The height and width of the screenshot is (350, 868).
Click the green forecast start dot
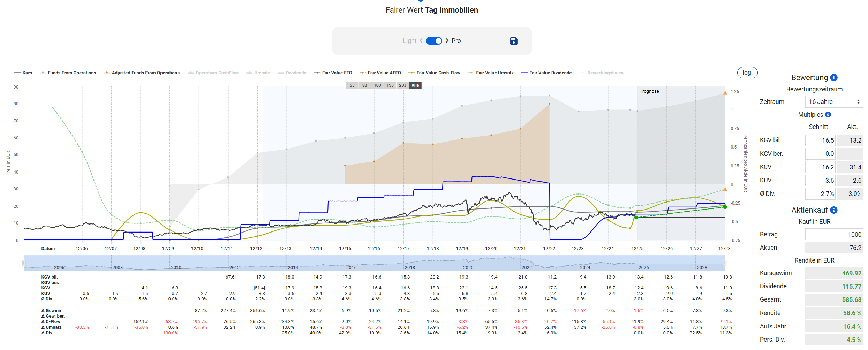pos(636,218)
